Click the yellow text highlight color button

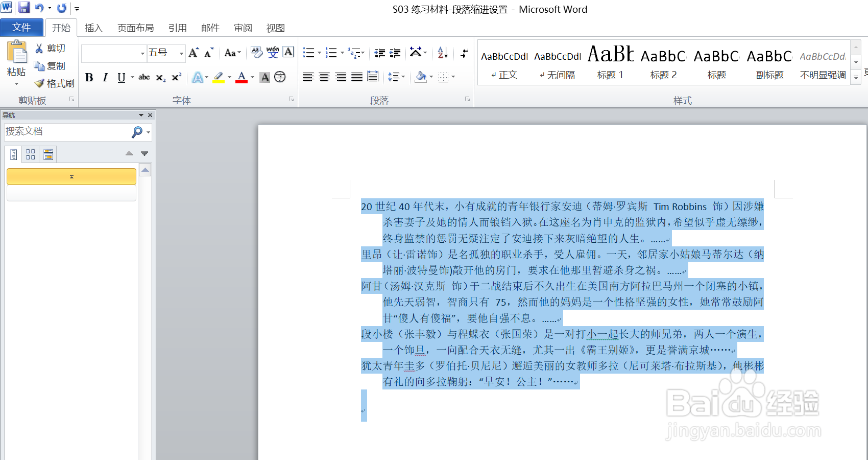tap(219, 77)
